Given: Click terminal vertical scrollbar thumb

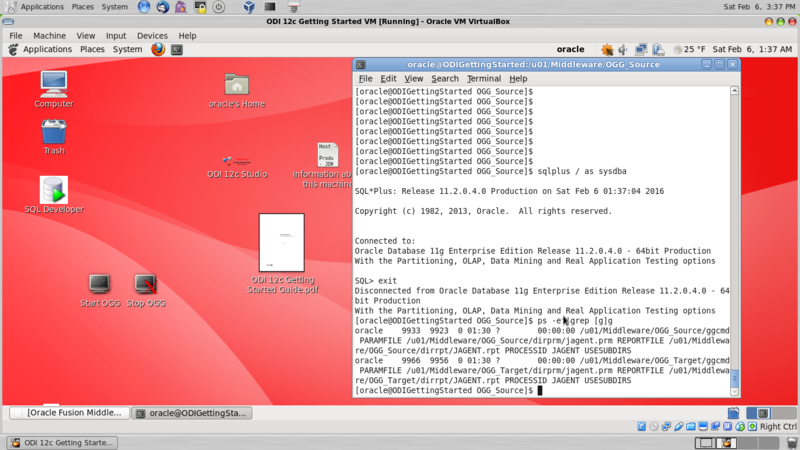Looking at the screenshot, I should (735, 379).
